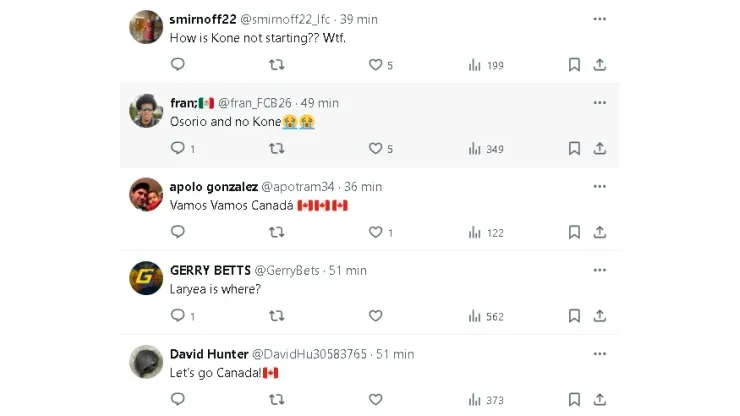Image resolution: width=740 pixels, height=416 pixels.
Task: Like smirnoff22's tweet about Kone
Action: point(376,65)
